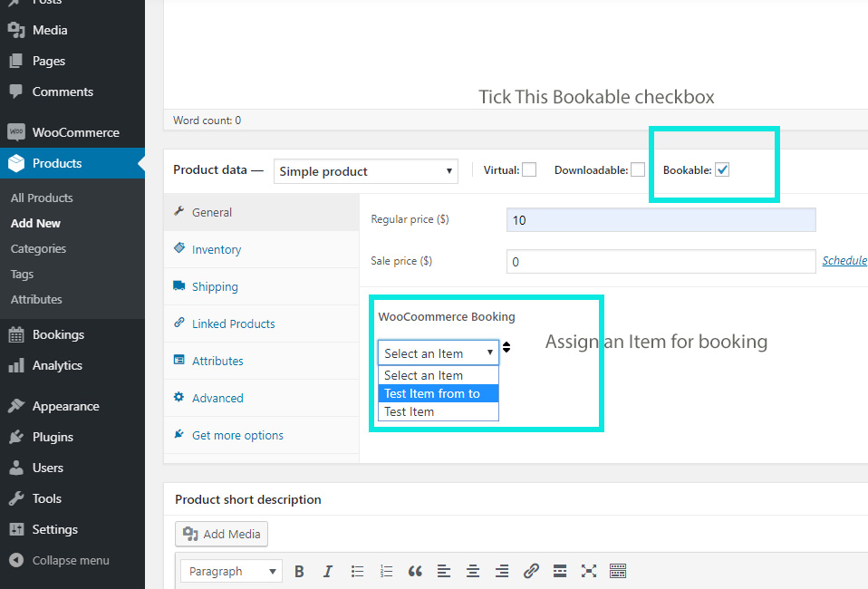
Task: Untick the Bookable checkbox
Action: [722, 169]
